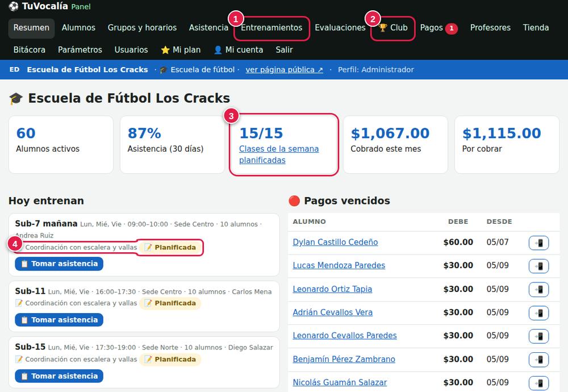
Task: Open Leonardo Ortiz Tapia link
Action: pyautogui.click(x=332, y=289)
